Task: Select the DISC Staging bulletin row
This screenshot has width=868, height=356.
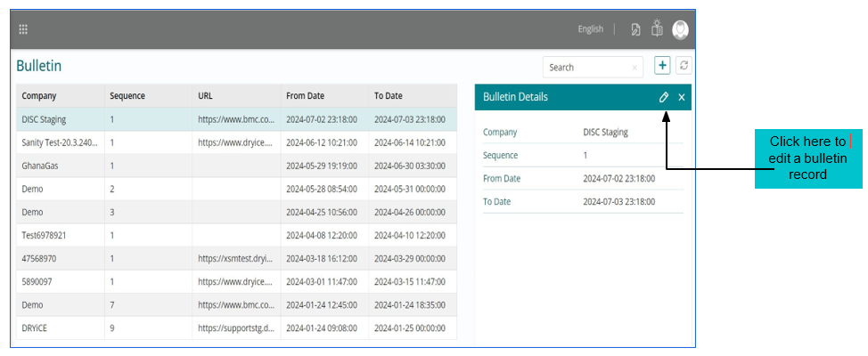Action: [44, 119]
